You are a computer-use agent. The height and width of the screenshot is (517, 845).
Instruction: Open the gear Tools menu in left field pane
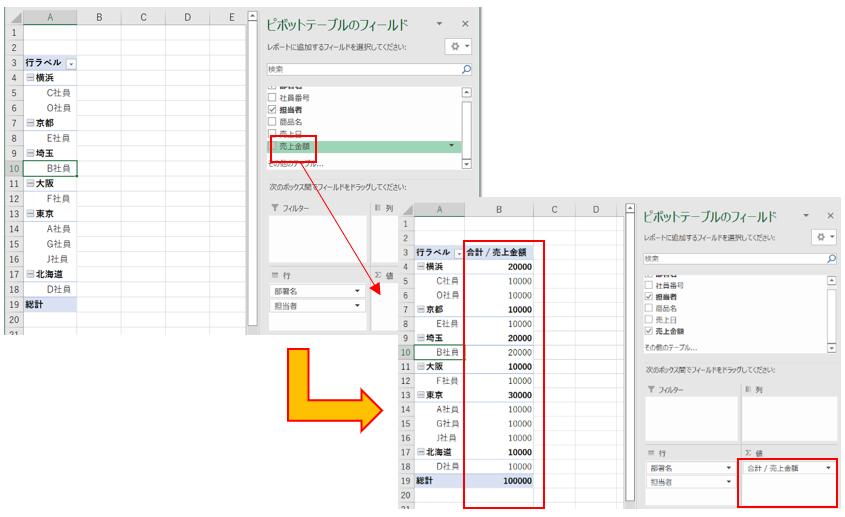click(x=459, y=47)
